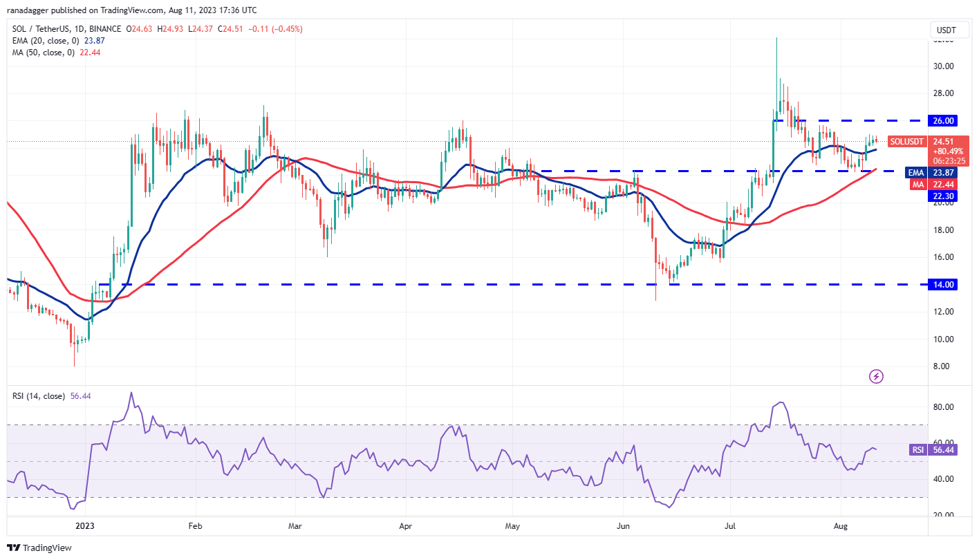Screen dimensions: 979x560
Task: Click the purple lightning bolt trading icon
Action: (875, 375)
